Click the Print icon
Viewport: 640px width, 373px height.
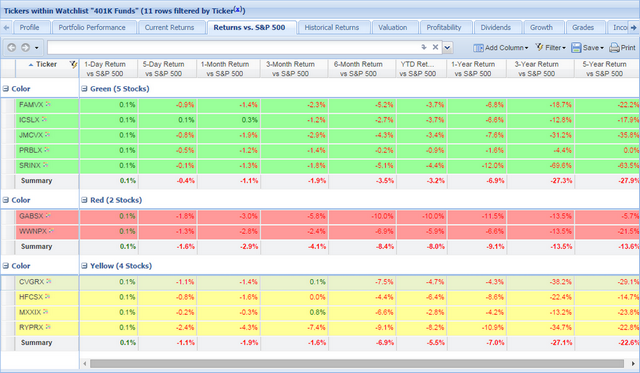[x=614, y=48]
